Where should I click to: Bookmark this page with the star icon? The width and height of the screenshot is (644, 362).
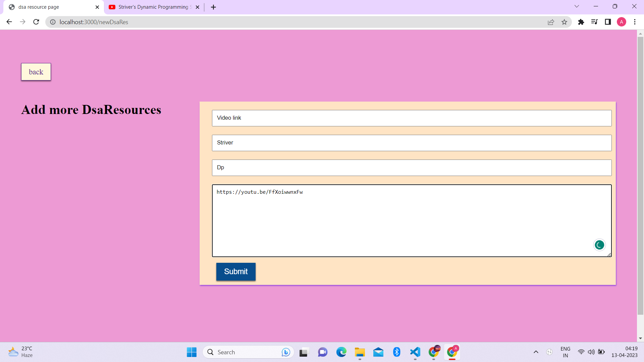(x=565, y=22)
